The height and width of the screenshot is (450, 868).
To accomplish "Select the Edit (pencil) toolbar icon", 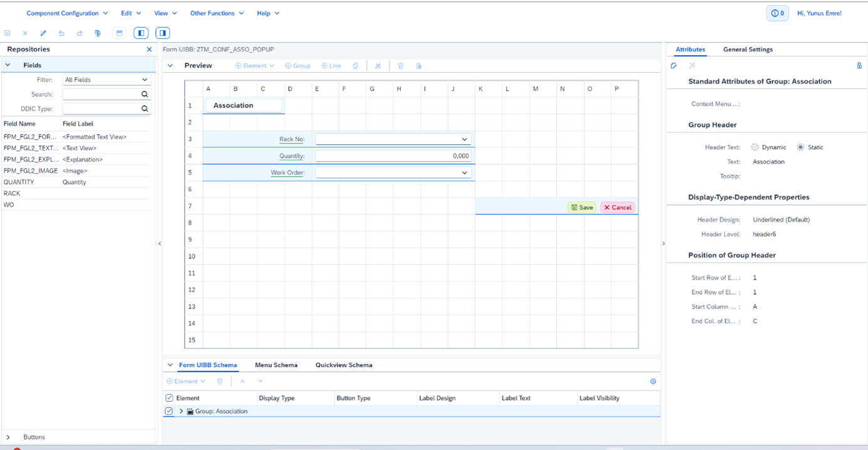I will (43, 33).
